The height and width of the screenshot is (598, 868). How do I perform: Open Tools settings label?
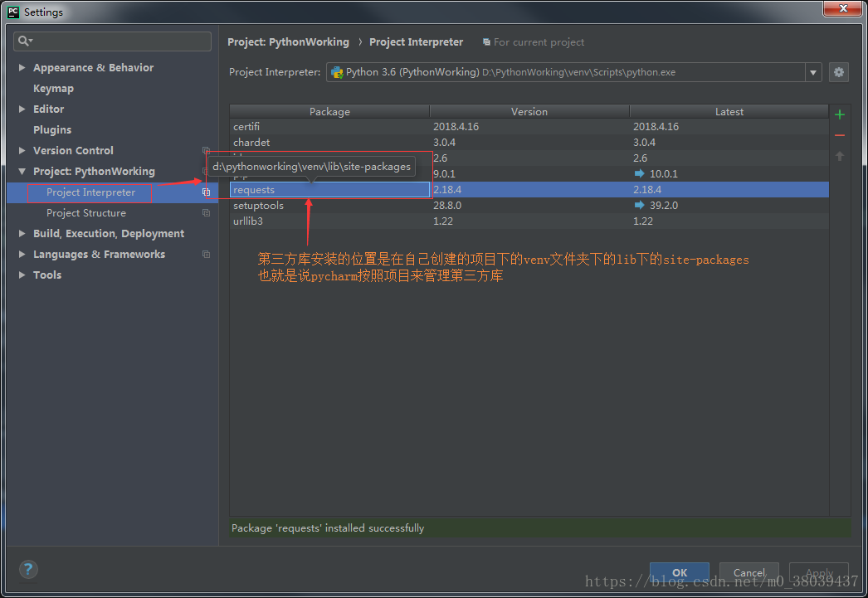click(x=47, y=275)
